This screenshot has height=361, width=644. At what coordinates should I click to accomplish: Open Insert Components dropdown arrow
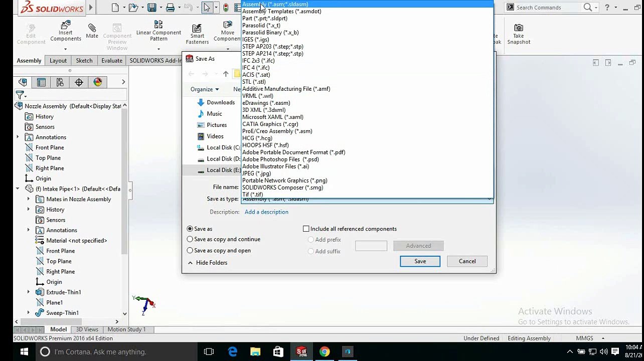click(x=65, y=49)
